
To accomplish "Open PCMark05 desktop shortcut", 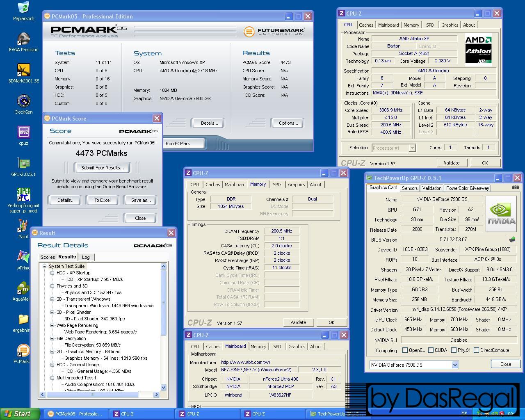I will (x=23, y=351).
